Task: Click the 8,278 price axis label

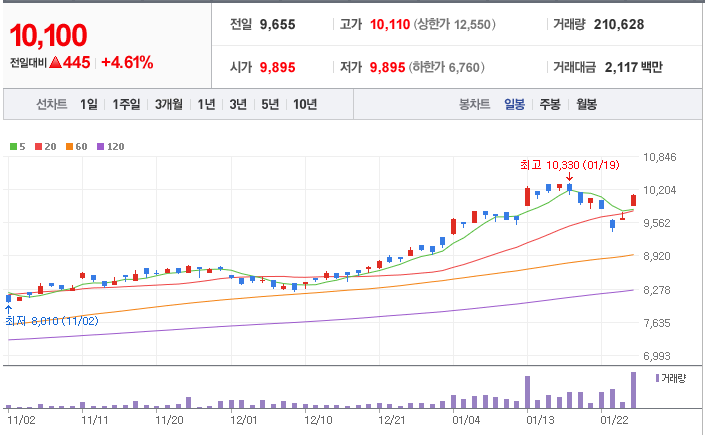Action: click(x=657, y=290)
